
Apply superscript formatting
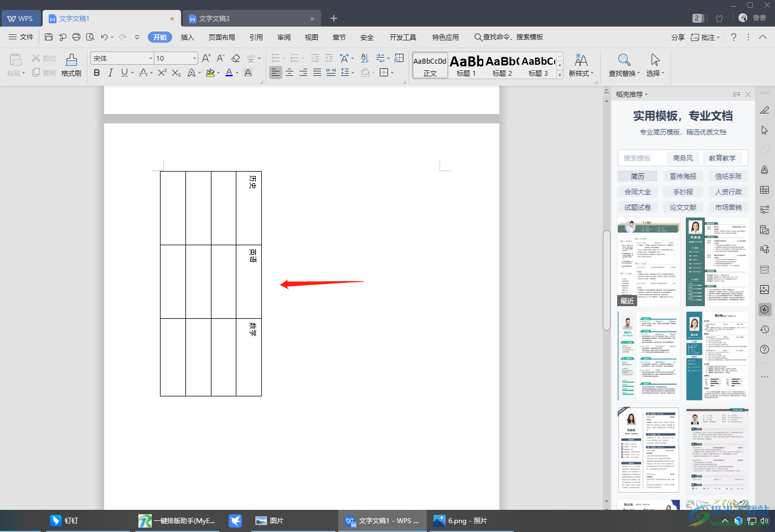(x=162, y=73)
